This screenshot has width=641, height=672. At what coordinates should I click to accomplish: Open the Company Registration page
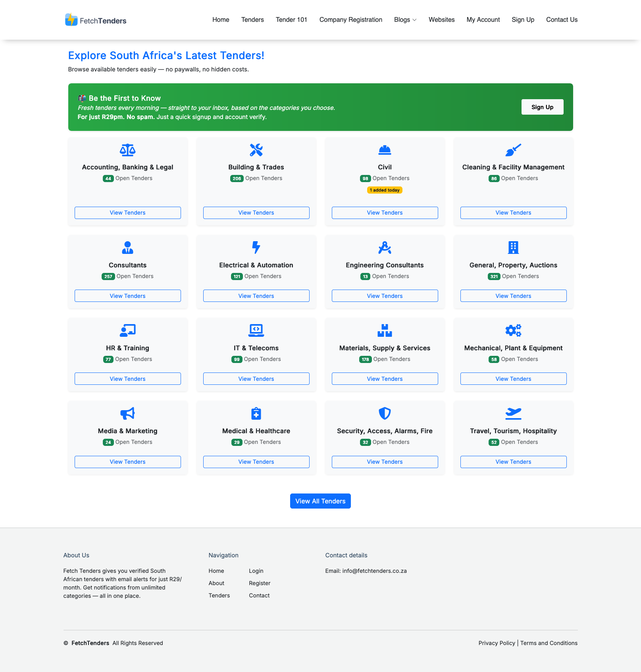click(x=350, y=20)
